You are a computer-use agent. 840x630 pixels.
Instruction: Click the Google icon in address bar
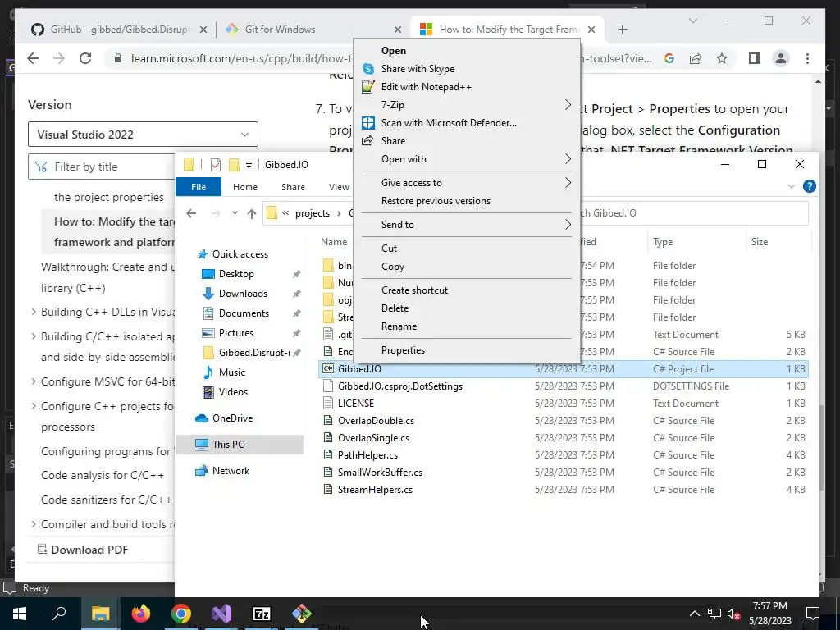click(x=669, y=58)
